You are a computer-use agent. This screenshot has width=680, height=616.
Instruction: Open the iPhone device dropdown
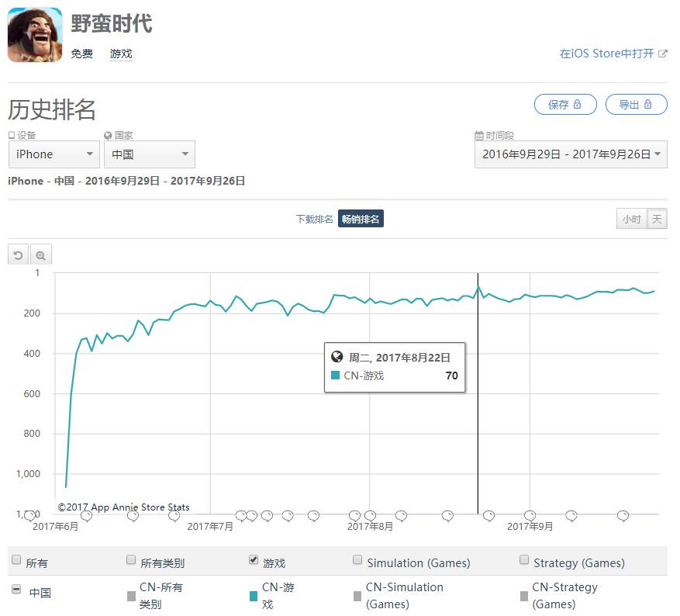[x=54, y=154]
